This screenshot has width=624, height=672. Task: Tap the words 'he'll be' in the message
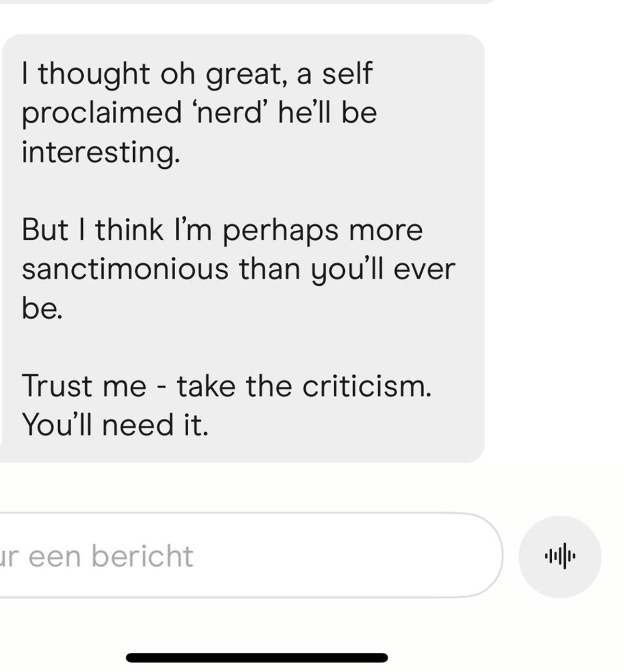pos(327,112)
